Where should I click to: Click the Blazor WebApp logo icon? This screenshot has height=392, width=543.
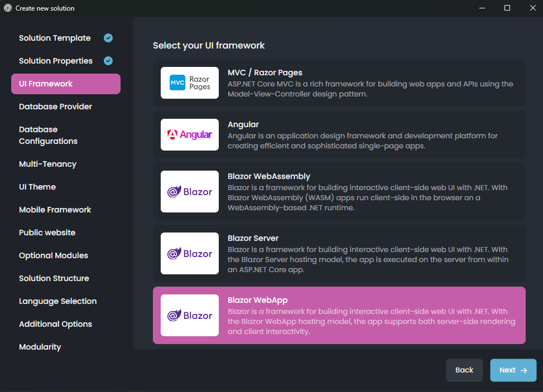click(189, 316)
